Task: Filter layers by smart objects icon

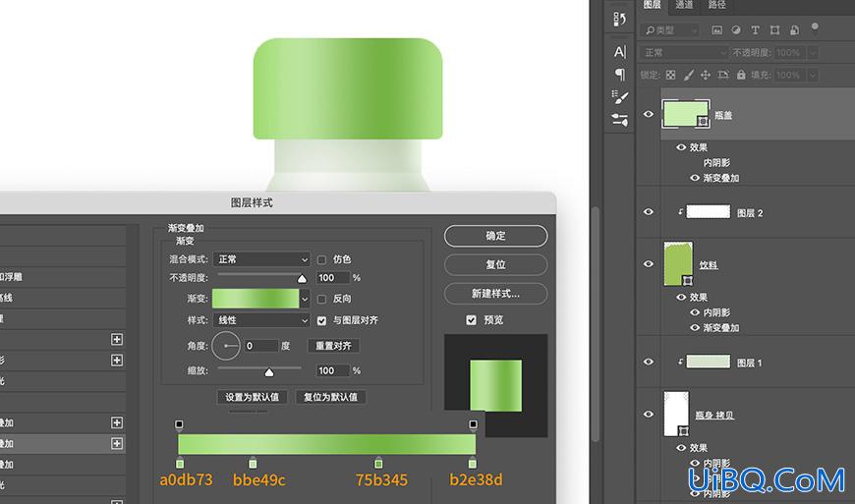Action: point(794,30)
